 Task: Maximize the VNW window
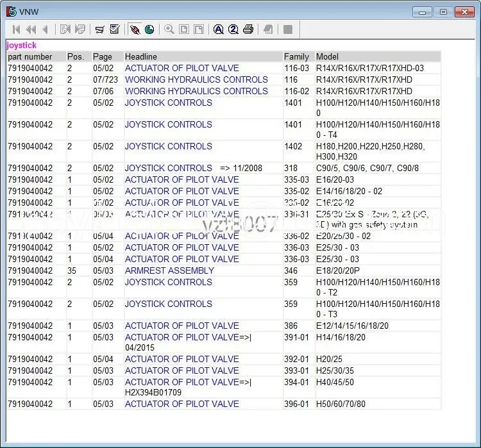(x=443, y=11)
